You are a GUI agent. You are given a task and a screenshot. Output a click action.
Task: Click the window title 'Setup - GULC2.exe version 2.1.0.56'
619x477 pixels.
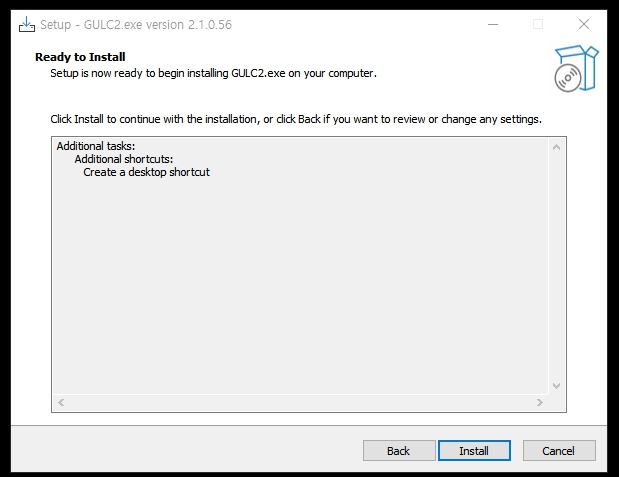(136, 24)
